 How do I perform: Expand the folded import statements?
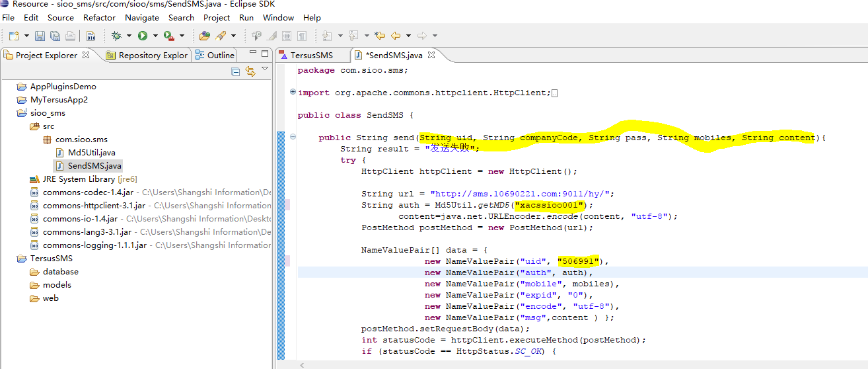coord(293,92)
